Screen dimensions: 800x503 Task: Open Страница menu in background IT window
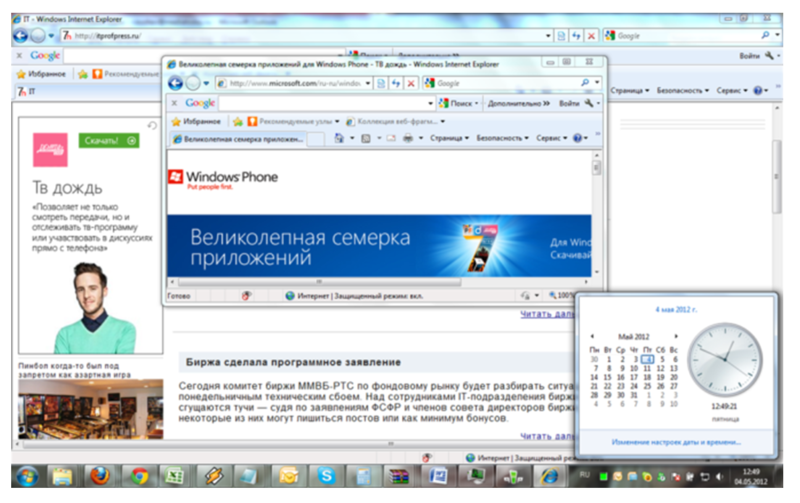pos(630,90)
